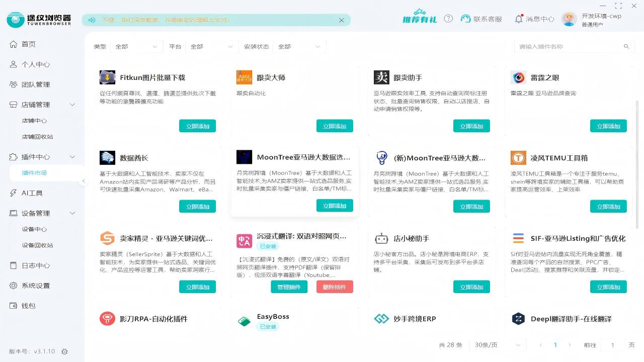
Task: Select 首页 in the sidebar menu
Action: point(28,44)
